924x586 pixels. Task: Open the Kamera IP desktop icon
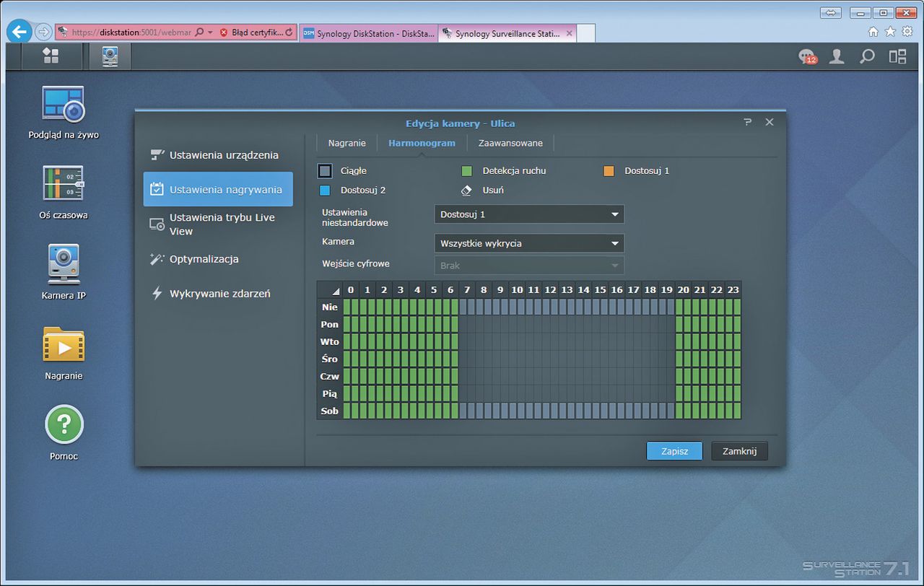coord(64,264)
